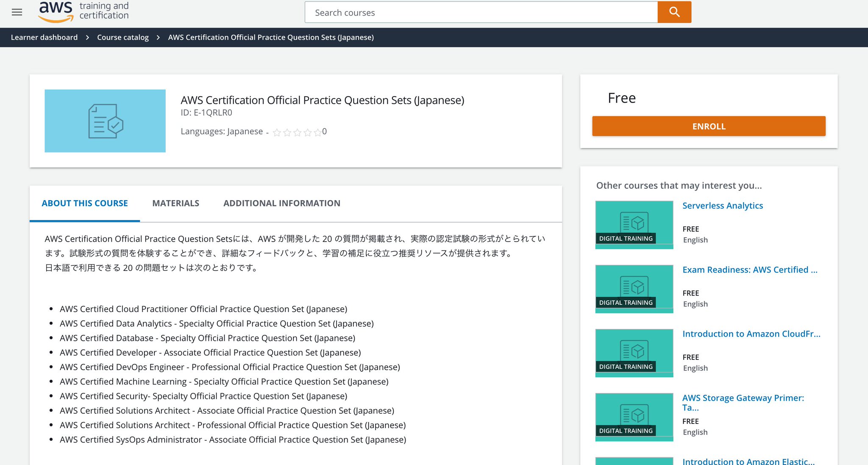Click the orange search magnifier button
This screenshot has height=465, width=868.
[x=674, y=12]
